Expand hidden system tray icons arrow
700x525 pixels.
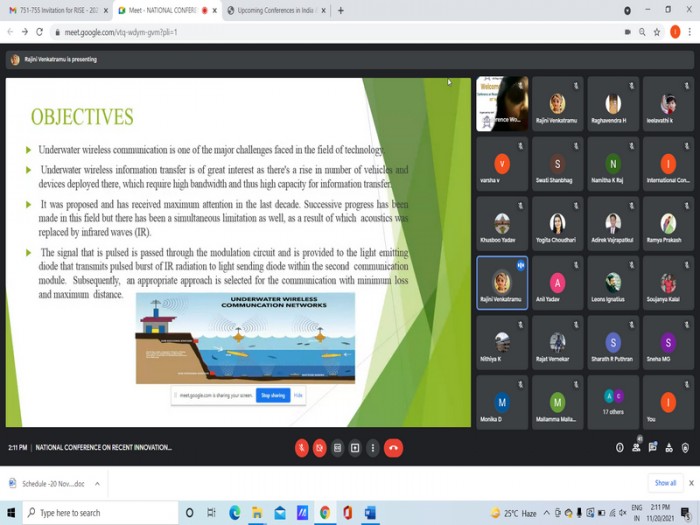546,513
